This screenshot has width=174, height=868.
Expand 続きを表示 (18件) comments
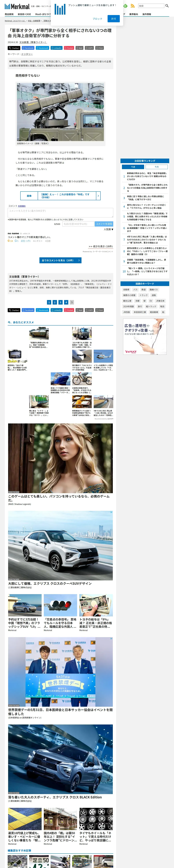(101, 246)
